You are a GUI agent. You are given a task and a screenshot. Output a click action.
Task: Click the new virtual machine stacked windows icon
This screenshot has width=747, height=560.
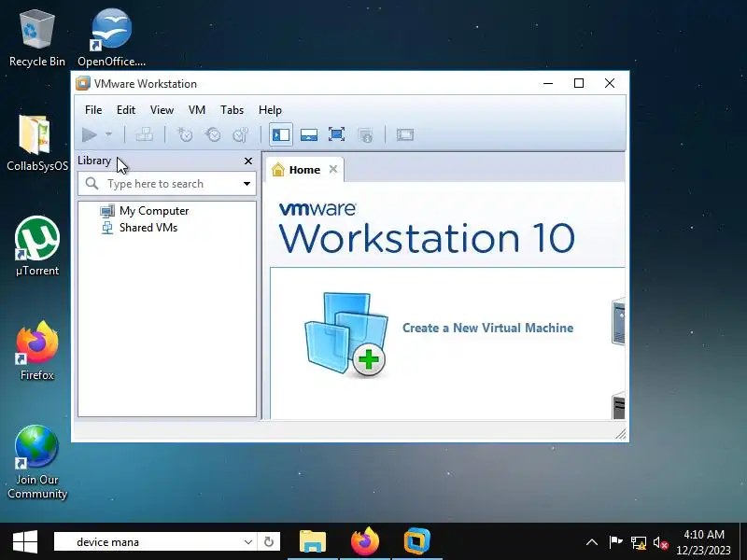point(346,334)
